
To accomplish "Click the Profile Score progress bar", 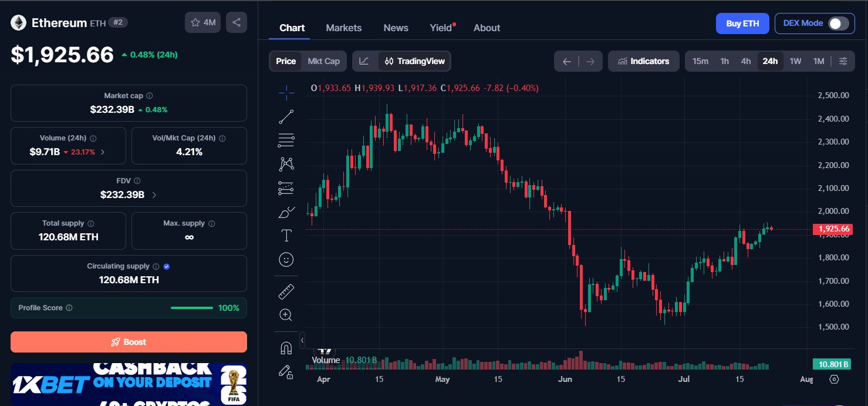I will 192,308.
